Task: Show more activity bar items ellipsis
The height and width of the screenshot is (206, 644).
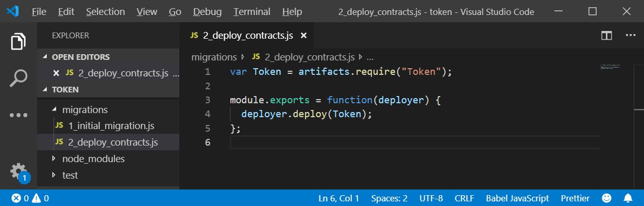Action: (x=19, y=115)
